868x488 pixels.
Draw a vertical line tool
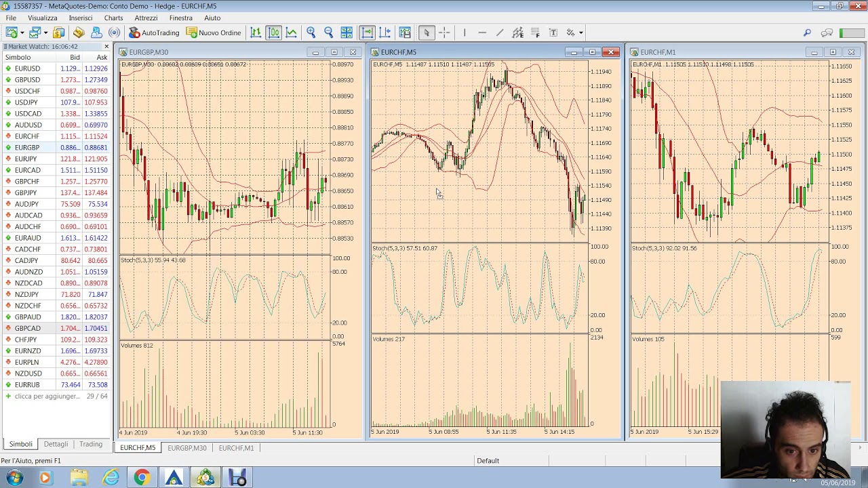click(x=465, y=33)
